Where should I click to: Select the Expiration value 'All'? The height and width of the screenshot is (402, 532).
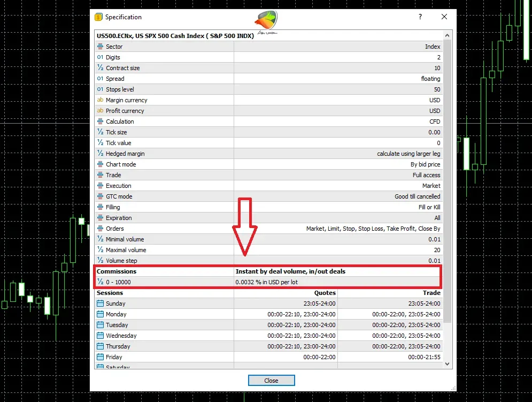point(437,218)
